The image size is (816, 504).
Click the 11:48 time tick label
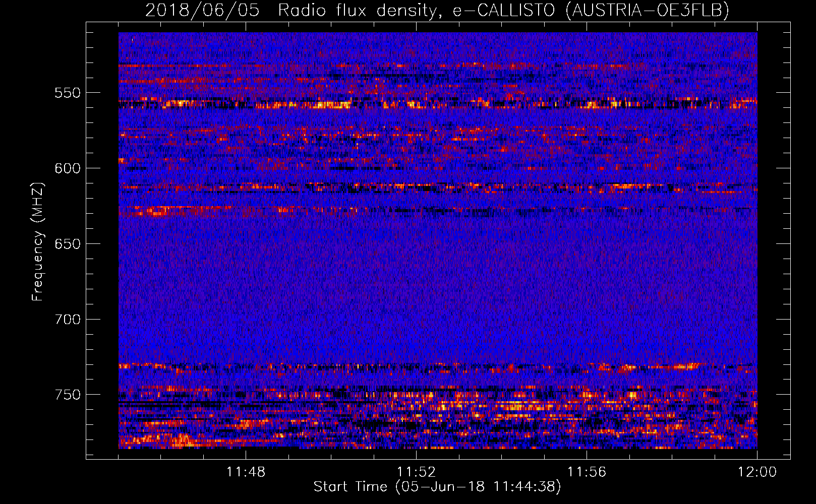click(246, 472)
